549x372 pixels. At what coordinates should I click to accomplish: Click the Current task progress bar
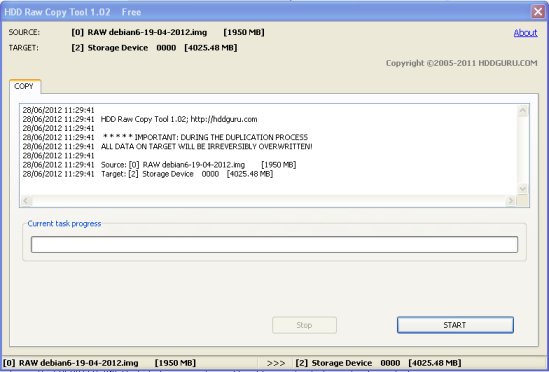click(x=274, y=244)
